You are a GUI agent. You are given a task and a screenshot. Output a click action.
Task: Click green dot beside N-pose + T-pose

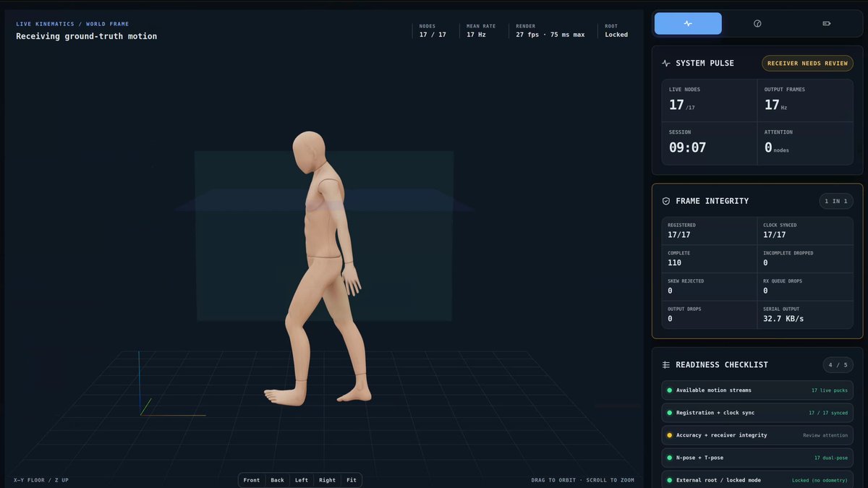pyautogui.click(x=669, y=458)
